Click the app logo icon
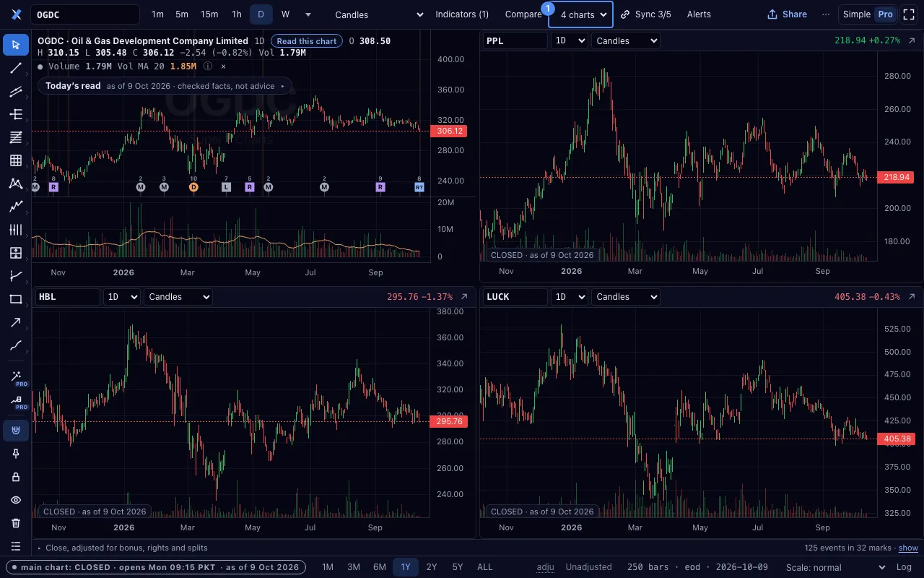The width and height of the screenshot is (924, 578). (17, 14)
